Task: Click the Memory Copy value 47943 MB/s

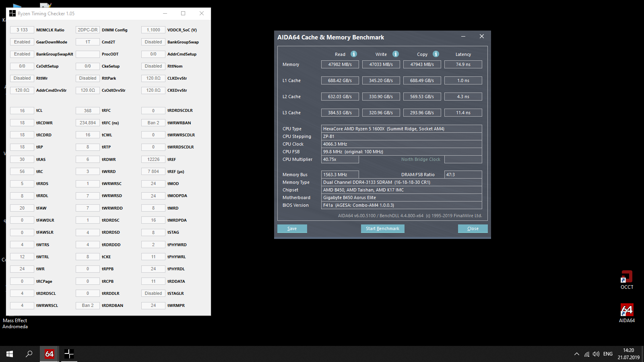Action: coord(422,64)
